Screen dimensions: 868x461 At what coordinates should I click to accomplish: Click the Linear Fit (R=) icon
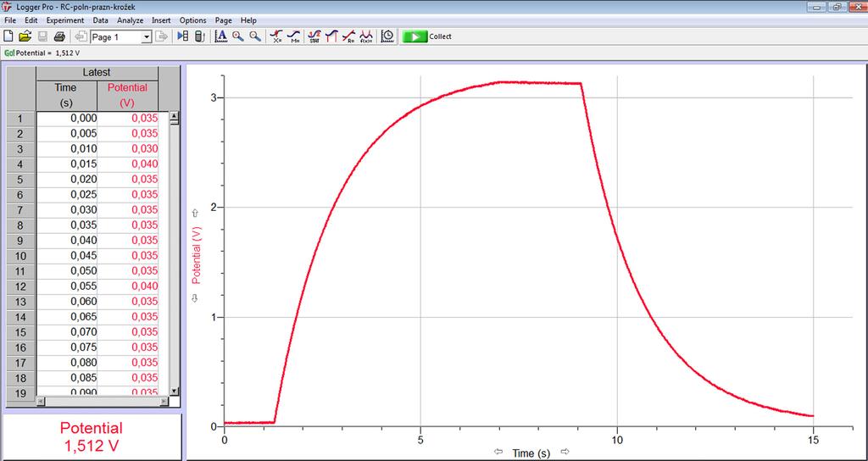click(x=348, y=36)
